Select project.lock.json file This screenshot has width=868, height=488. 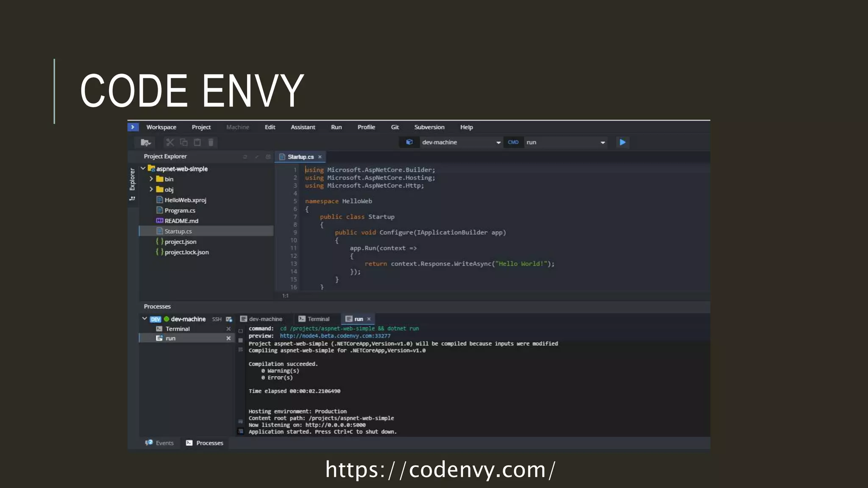(186, 252)
